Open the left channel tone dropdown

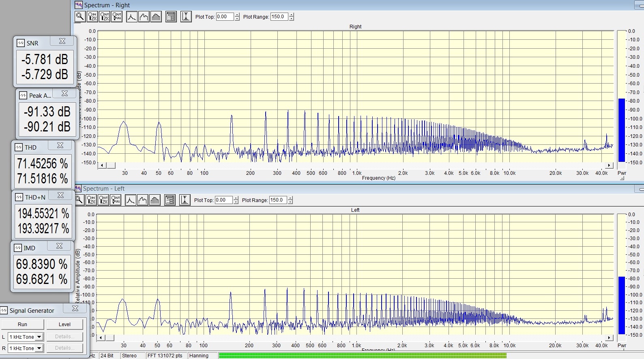coord(39,337)
